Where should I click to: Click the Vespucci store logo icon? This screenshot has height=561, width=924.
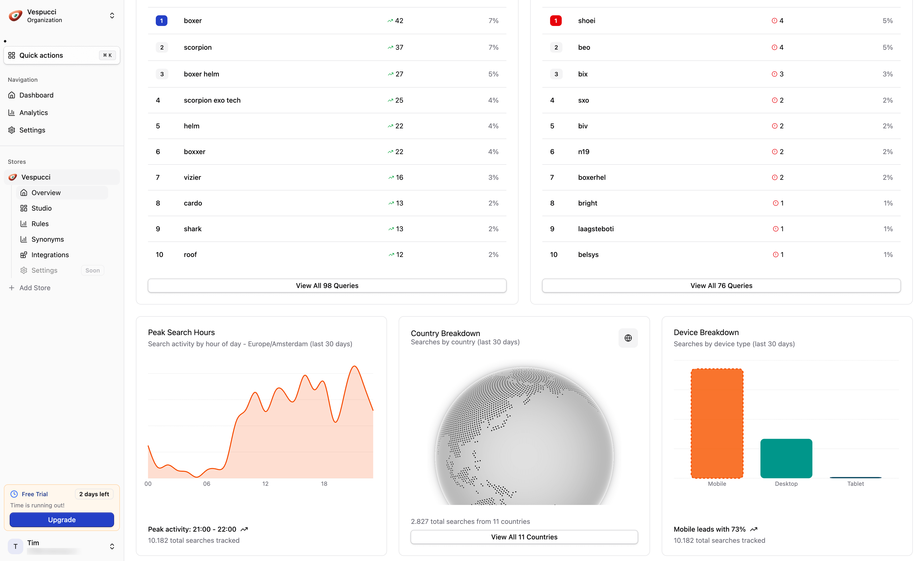13,177
